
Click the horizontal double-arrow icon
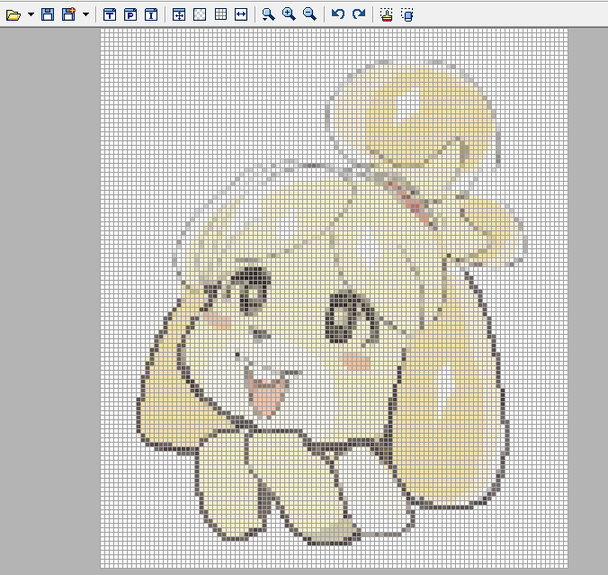(x=241, y=15)
